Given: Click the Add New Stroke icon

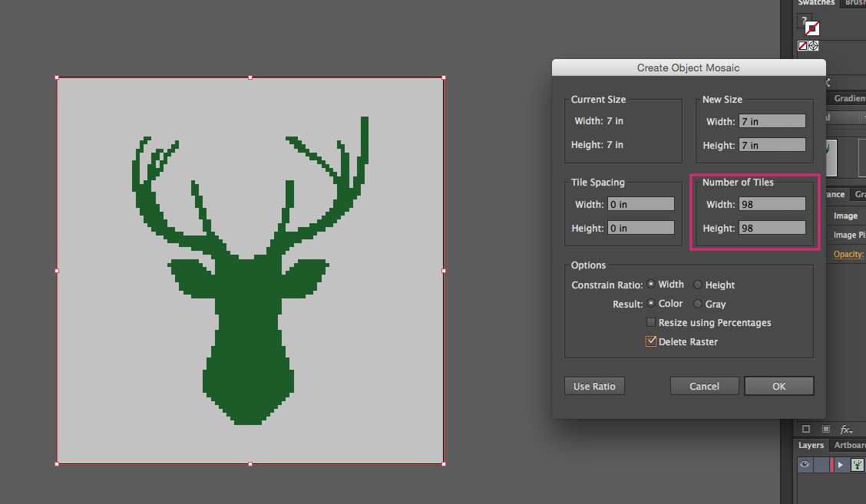Looking at the screenshot, I should click(806, 429).
